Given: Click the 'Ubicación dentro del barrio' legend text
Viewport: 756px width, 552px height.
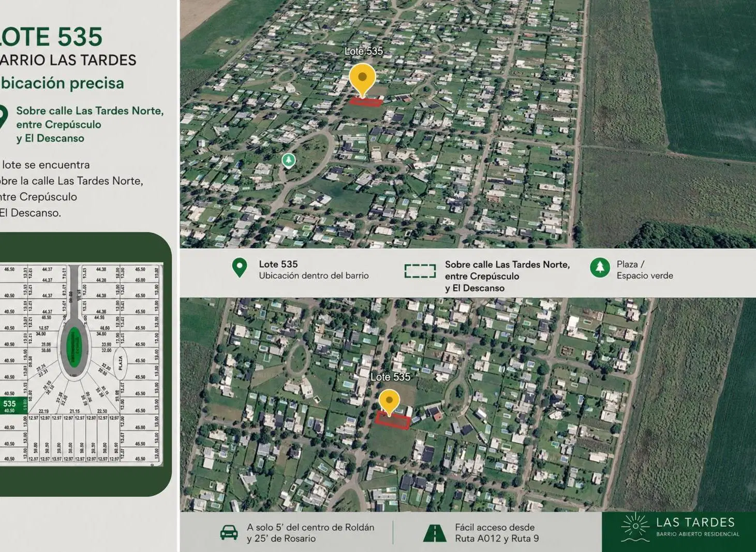Looking at the screenshot, I should pos(314,275).
